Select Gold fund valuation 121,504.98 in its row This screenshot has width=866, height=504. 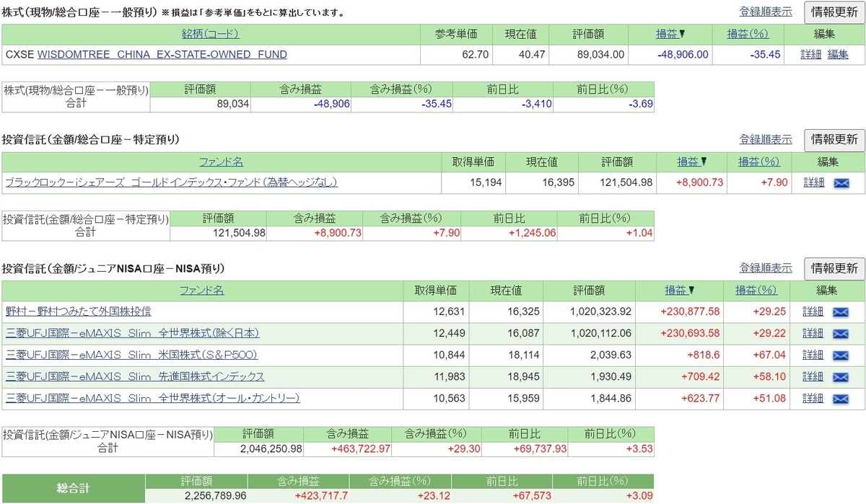626,183
